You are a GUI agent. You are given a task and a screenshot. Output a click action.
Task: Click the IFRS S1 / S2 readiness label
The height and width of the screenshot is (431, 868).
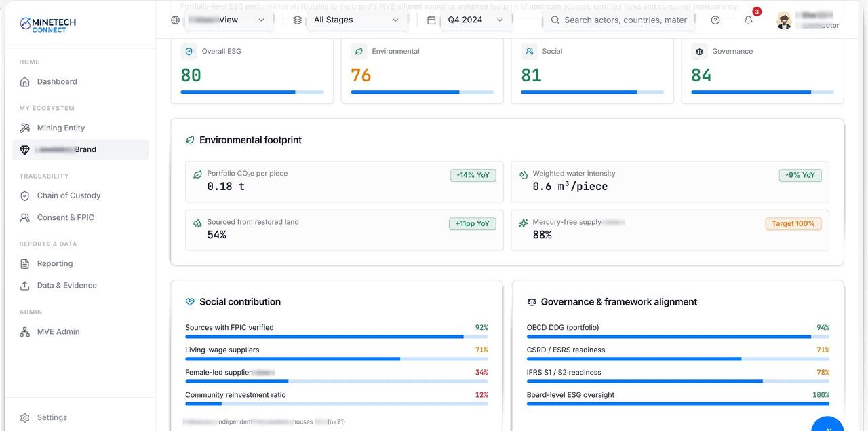point(564,372)
